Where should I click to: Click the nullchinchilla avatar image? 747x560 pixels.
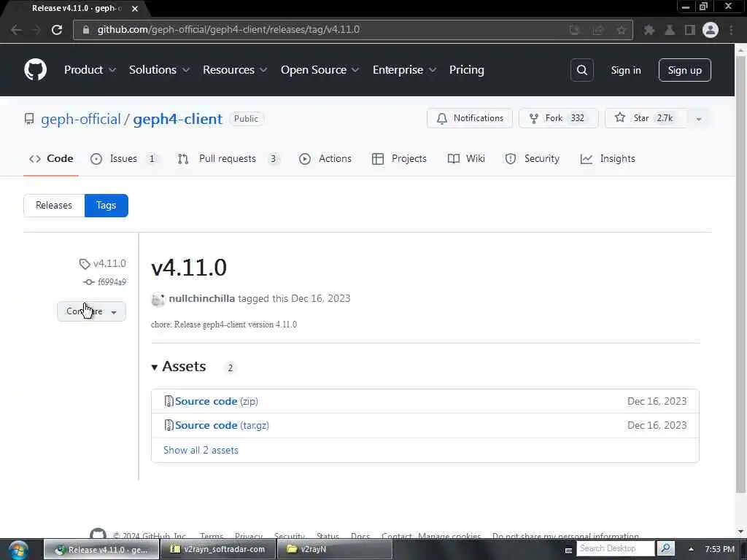click(158, 299)
